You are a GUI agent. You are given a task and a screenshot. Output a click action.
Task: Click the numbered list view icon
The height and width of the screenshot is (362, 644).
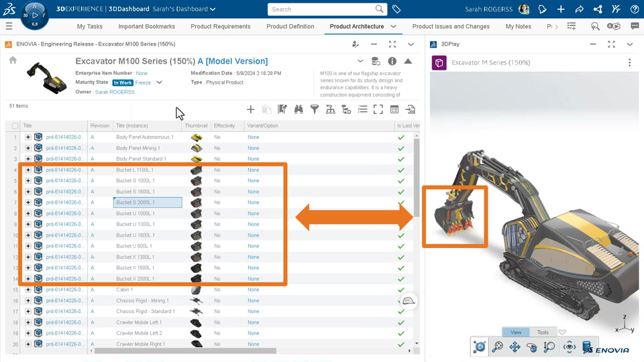click(x=362, y=109)
